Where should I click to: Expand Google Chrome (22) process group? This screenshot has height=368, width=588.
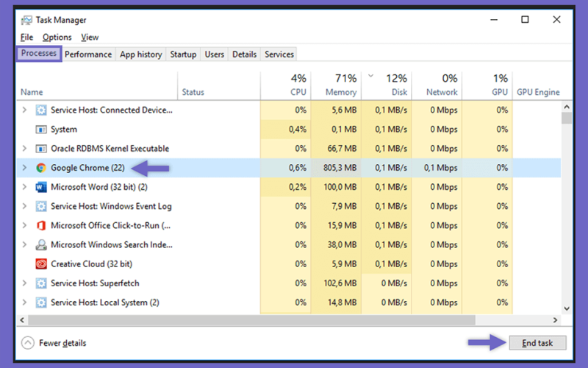pos(24,168)
